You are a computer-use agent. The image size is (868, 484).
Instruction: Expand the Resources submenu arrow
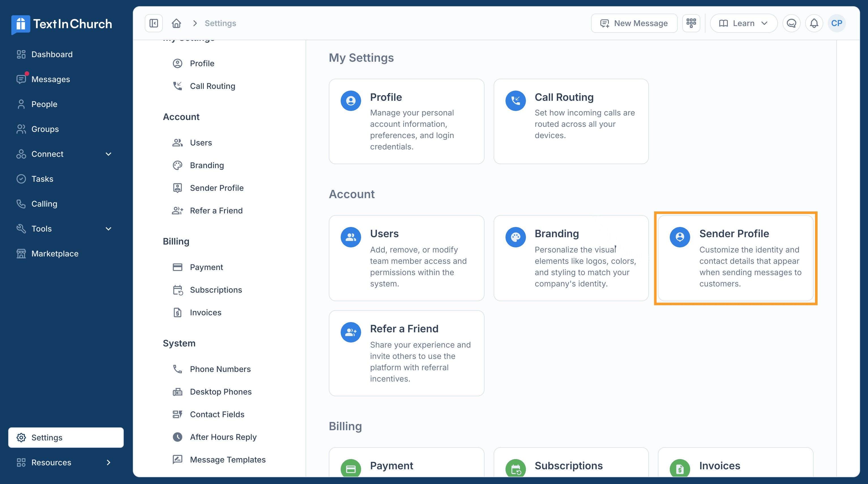(108, 462)
